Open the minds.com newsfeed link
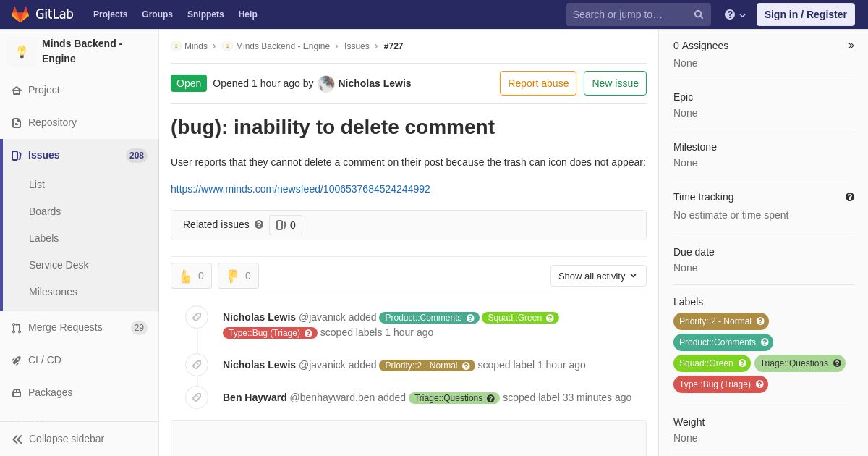Viewport: 868px width, 456px height. click(300, 189)
